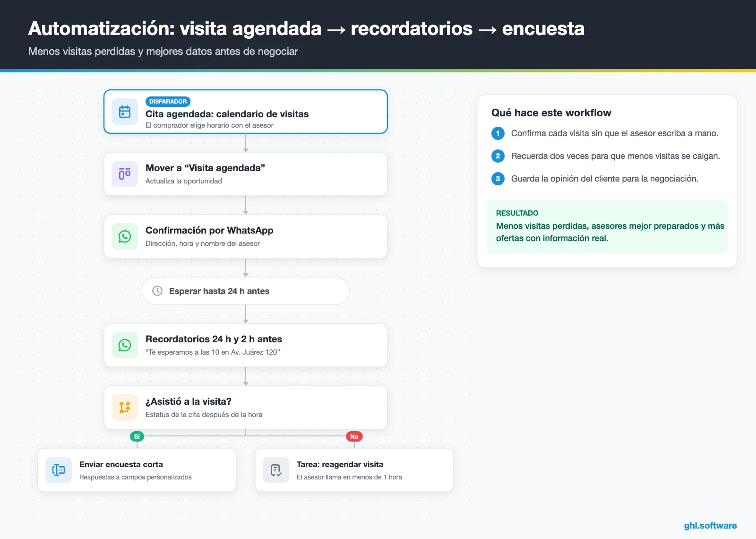
Task: Click the task checklist icon on Tarea: reagendar visita
Action: (276, 470)
